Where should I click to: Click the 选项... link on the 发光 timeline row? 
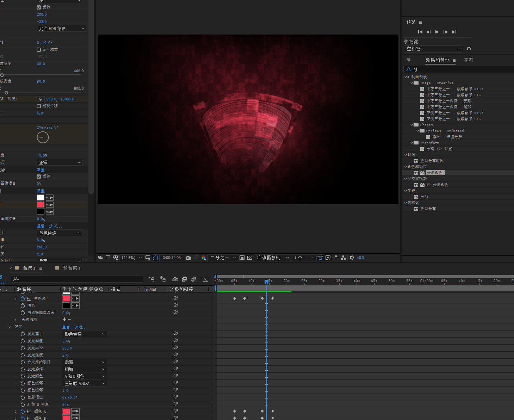tap(81, 327)
